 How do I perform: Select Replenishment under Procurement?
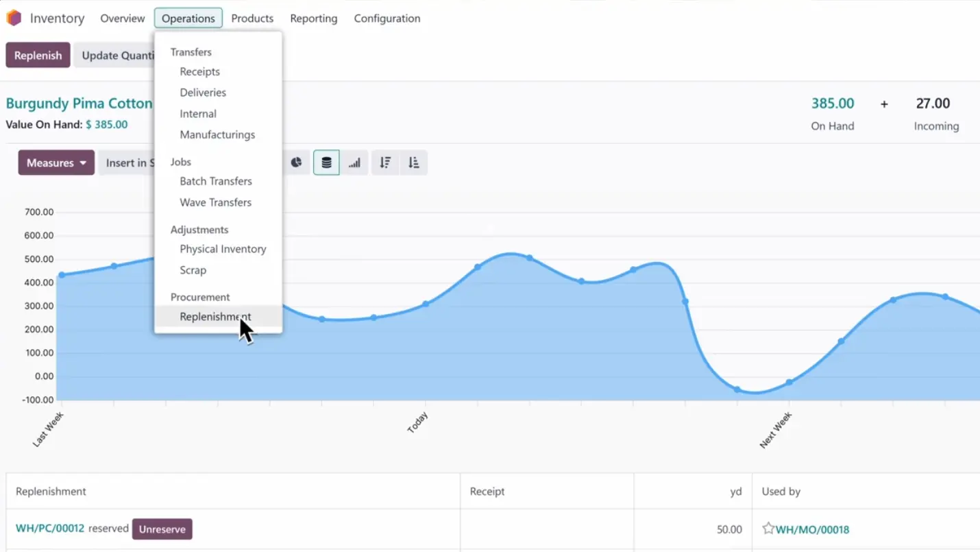(215, 317)
